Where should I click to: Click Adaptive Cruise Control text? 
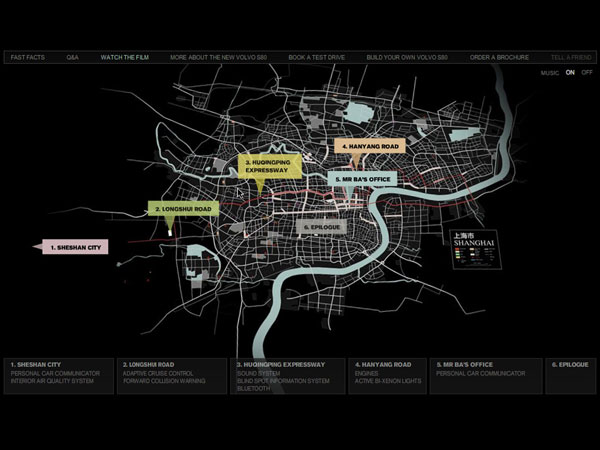tap(158, 373)
